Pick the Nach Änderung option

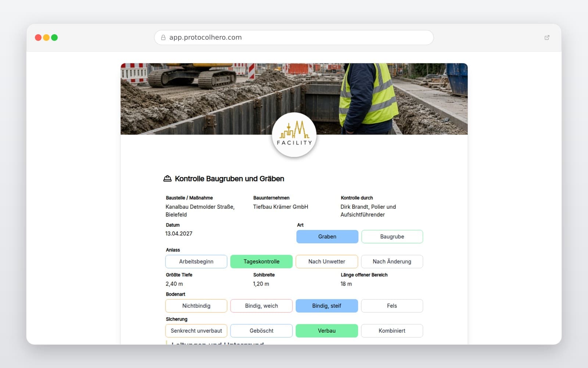pos(392,262)
